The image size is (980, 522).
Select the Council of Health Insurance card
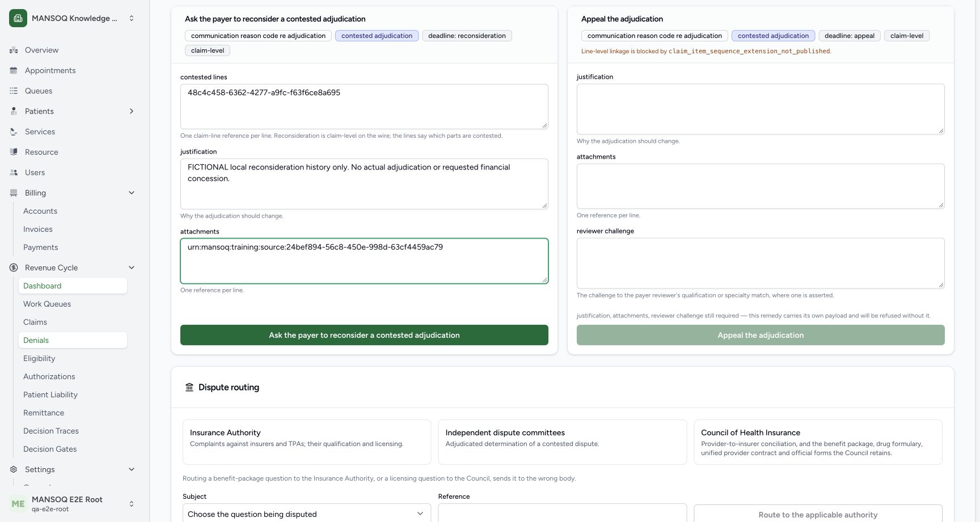click(818, 442)
